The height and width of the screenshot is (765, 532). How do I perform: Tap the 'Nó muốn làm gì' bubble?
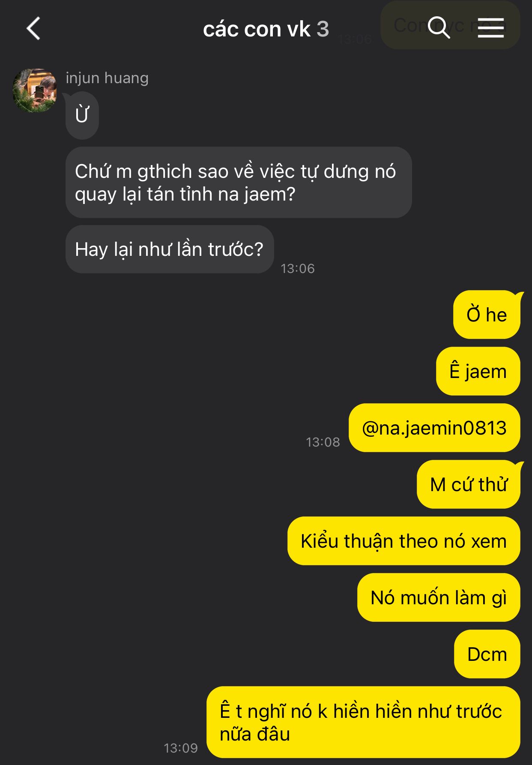coord(439,597)
